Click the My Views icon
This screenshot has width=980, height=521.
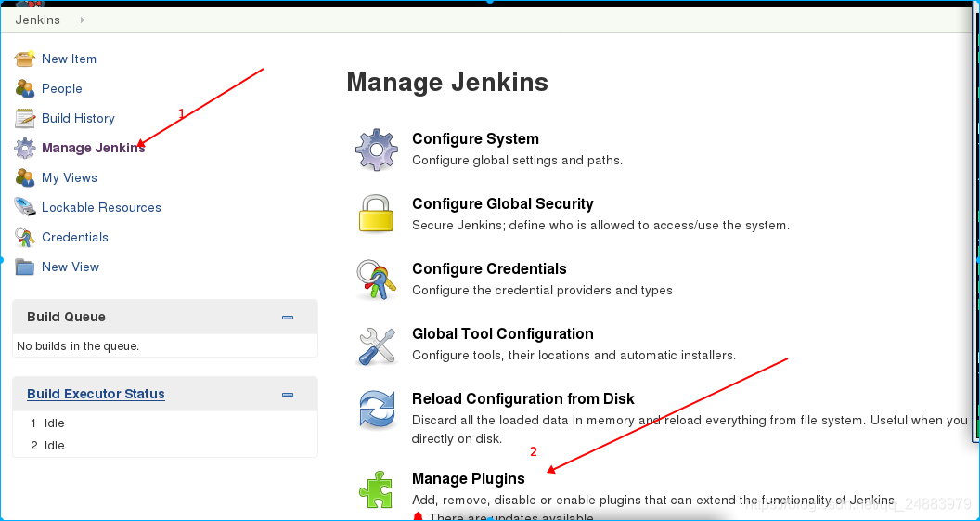pos(25,177)
